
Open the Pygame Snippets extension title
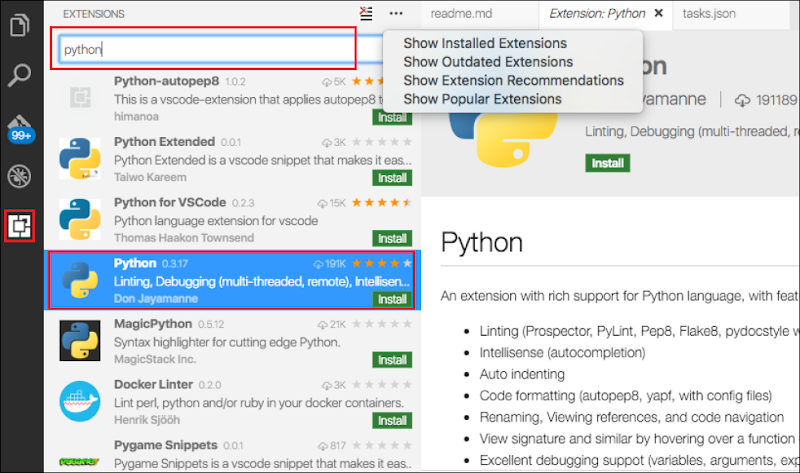(x=166, y=445)
